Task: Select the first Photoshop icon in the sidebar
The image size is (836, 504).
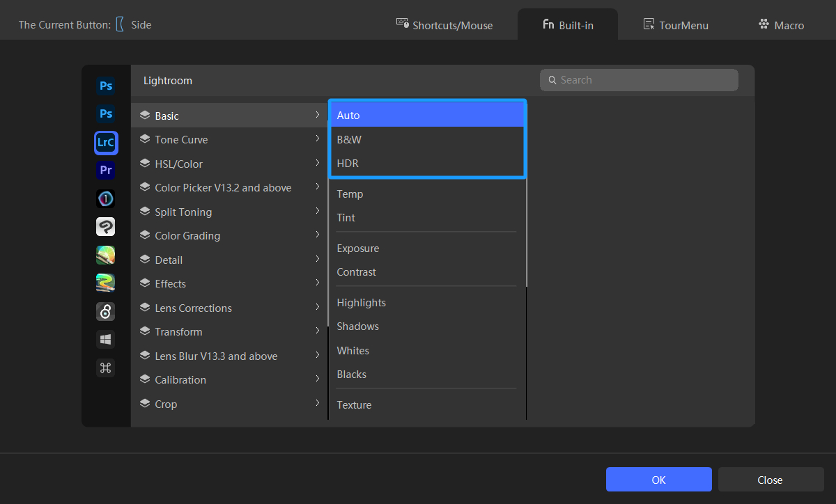Action: 106,86
